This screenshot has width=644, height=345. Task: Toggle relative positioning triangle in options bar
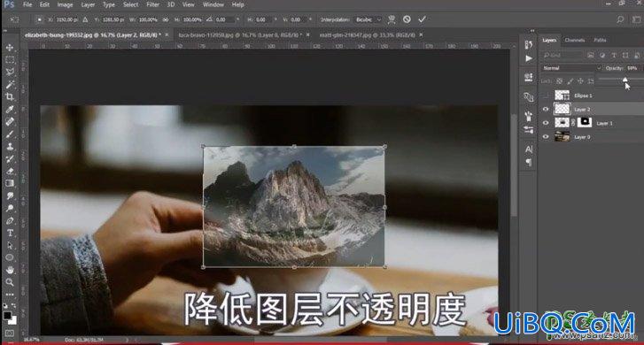(85, 19)
